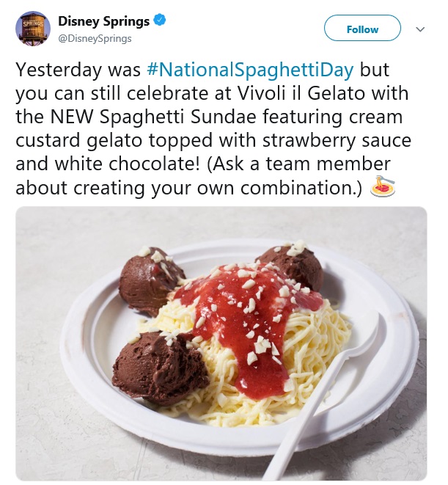Expand the tweet options chevron
The image size is (448, 485).
pyautogui.click(x=420, y=29)
